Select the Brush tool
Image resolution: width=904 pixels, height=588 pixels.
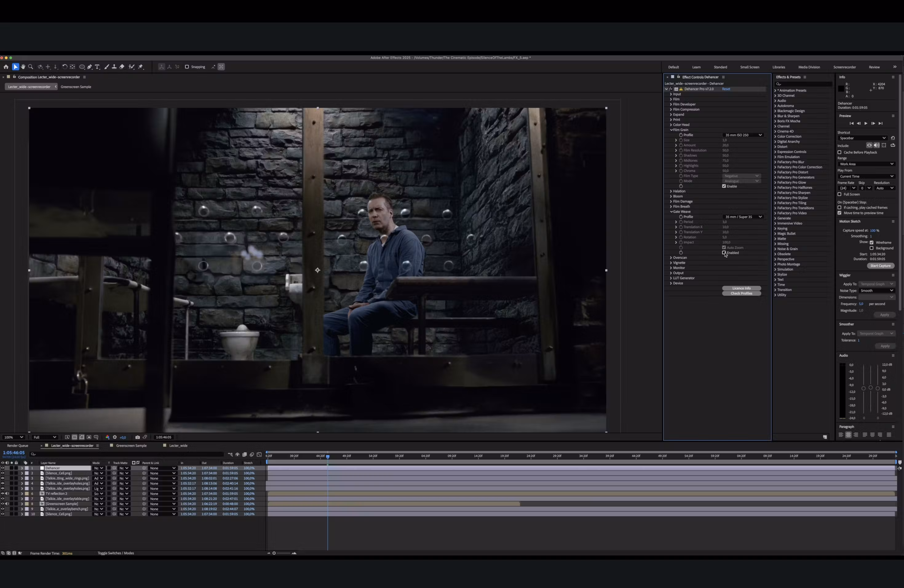pyautogui.click(x=107, y=67)
